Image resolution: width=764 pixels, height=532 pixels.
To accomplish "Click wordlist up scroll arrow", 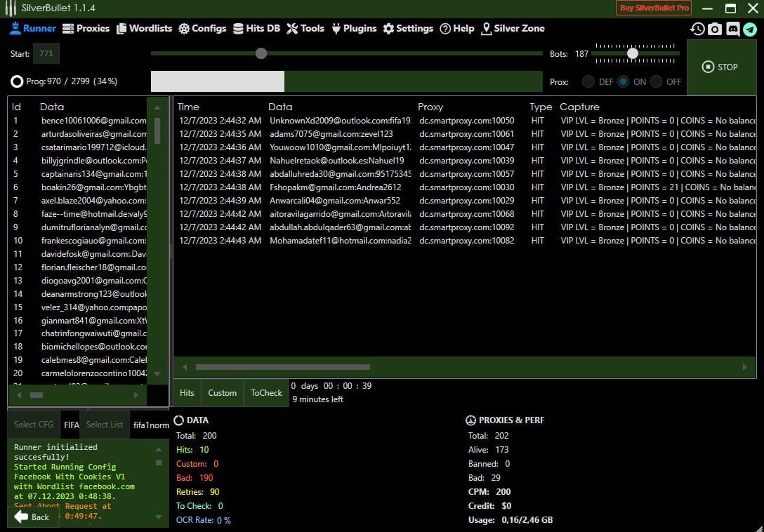I will point(157,107).
